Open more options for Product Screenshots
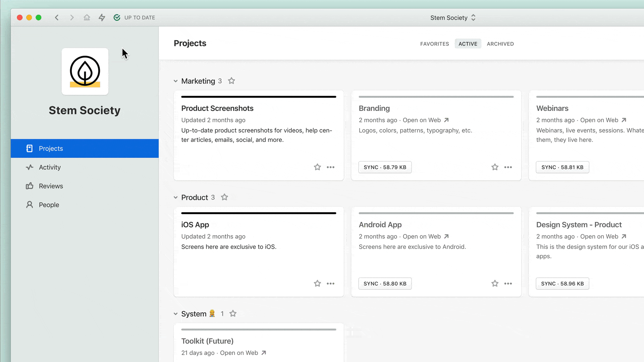 [x=331, y=167]
